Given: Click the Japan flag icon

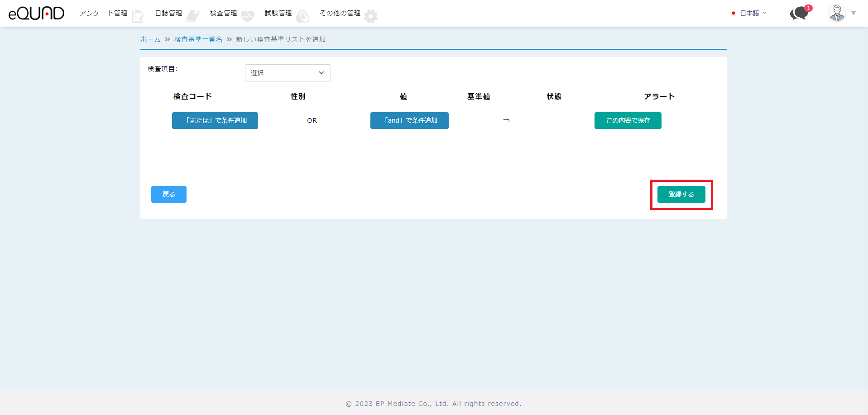Looking at the screenshot, I should click(734, 14).
